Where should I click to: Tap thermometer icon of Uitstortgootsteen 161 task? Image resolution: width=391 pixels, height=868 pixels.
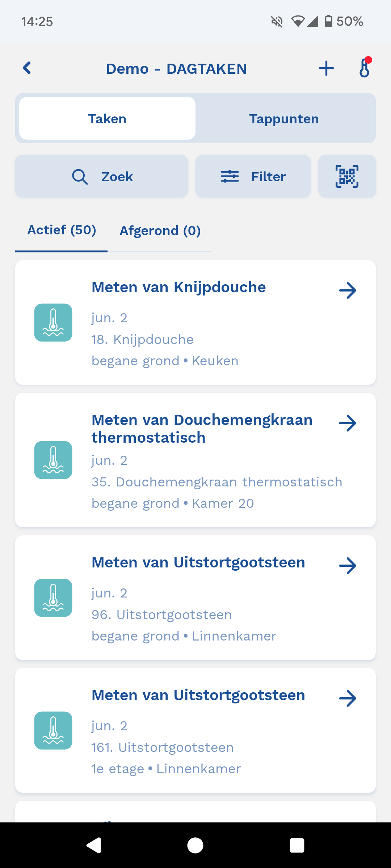coord(53,731)
